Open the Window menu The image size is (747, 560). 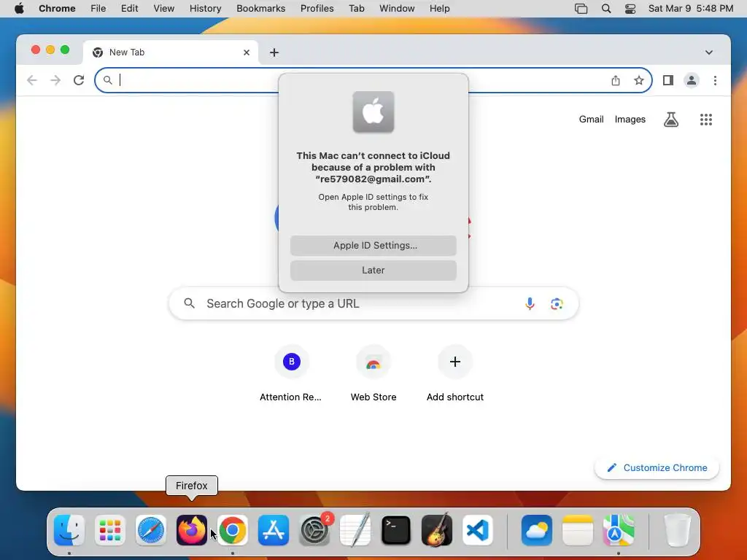pyautogui.click(x=397, y=9)
